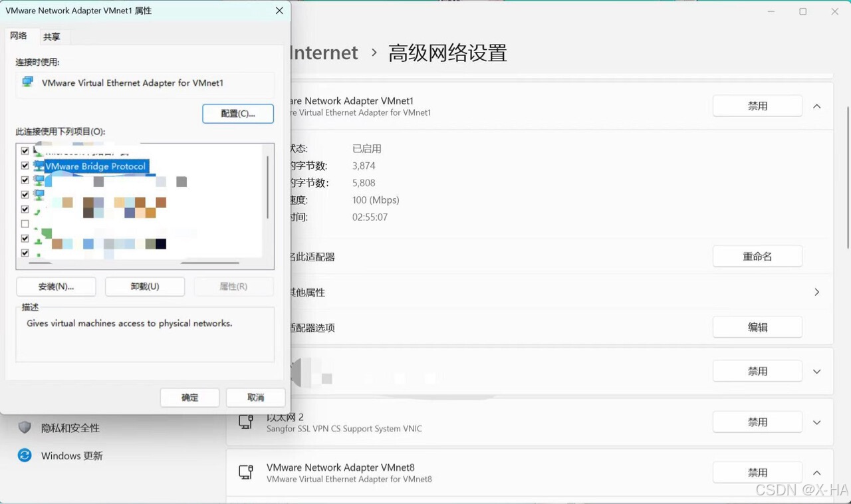Screen dimensions: 851x504
Task: Click the VMnet8 network adapter icon in Settings
Action: (x=246, y=472)
